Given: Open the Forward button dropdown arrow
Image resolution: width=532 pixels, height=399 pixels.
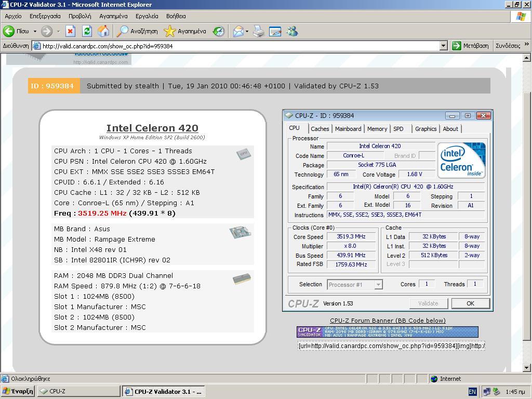Looking at the screenshot, I should [58, 31].
